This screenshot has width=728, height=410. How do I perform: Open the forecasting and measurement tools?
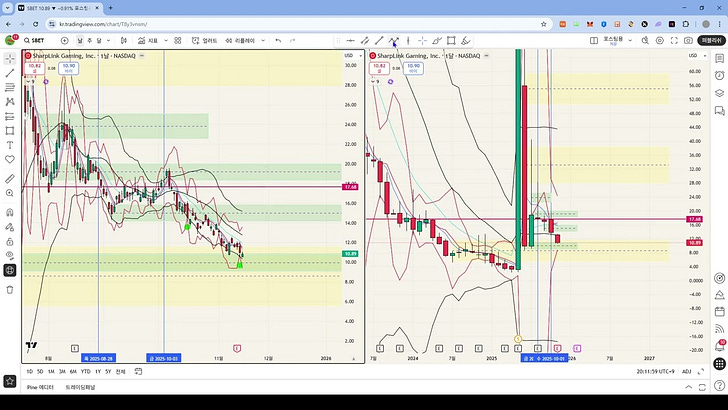tap(10, 116)
